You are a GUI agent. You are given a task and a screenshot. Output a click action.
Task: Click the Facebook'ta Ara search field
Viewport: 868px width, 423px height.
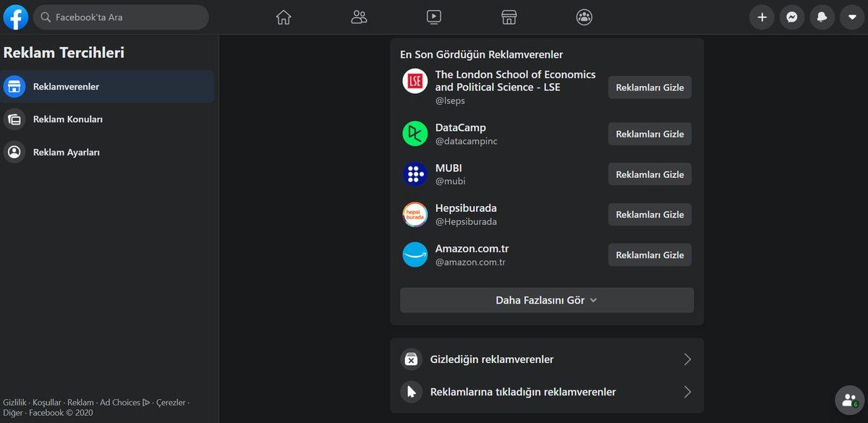pos(121,17)
